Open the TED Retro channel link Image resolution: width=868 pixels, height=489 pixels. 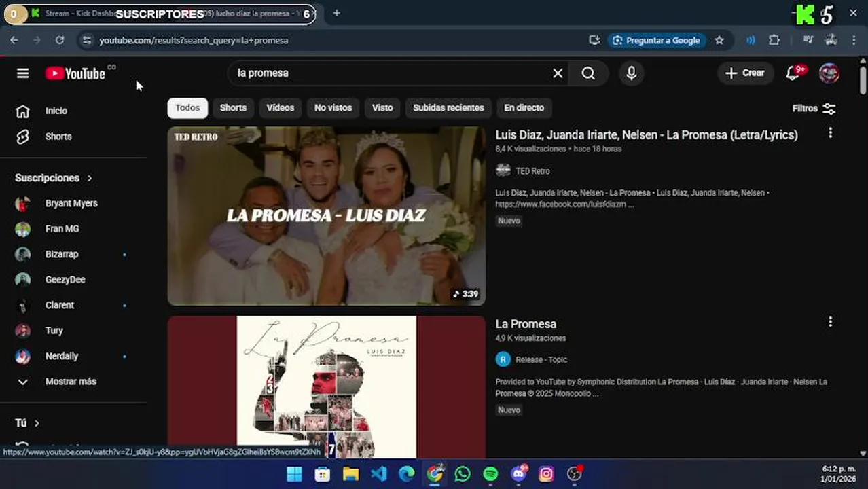pyautogui.click(x=532, y=171)
